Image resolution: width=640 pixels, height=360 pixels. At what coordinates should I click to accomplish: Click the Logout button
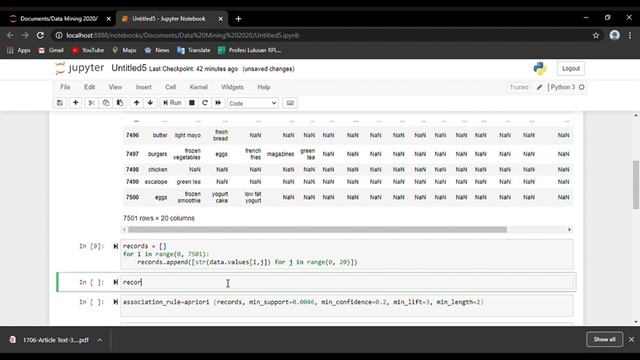tap(571, 69)
